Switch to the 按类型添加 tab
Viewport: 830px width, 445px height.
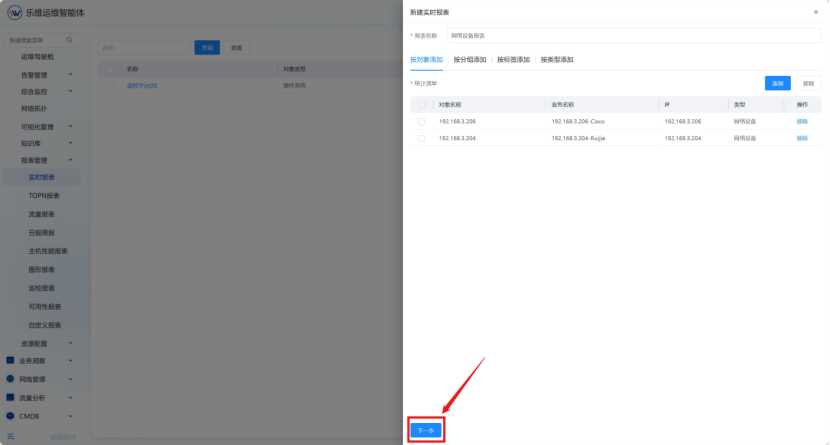coord(556,60)
